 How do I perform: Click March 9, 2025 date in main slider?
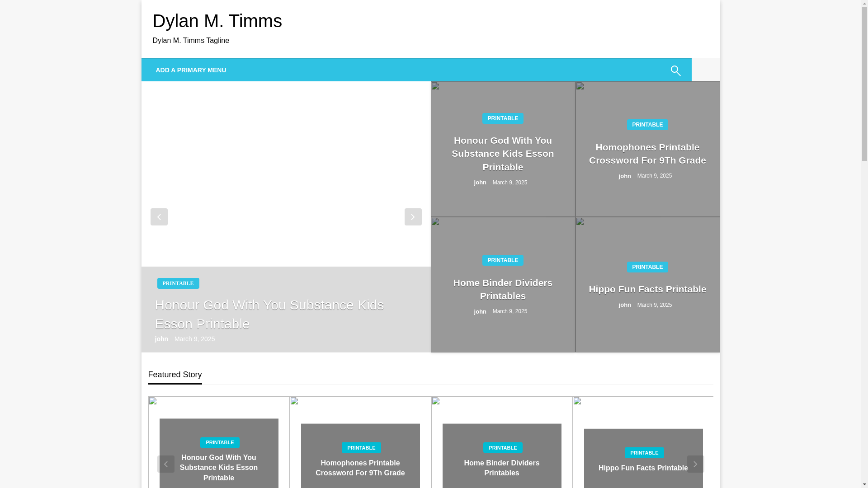click(x=194, y=339)
